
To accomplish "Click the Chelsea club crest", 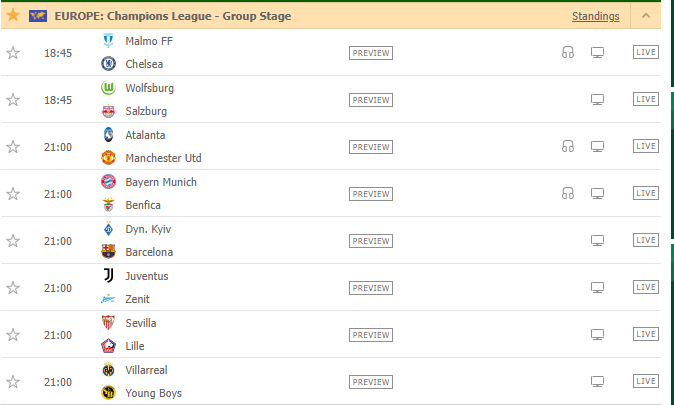I will click(x=108, y=64).
